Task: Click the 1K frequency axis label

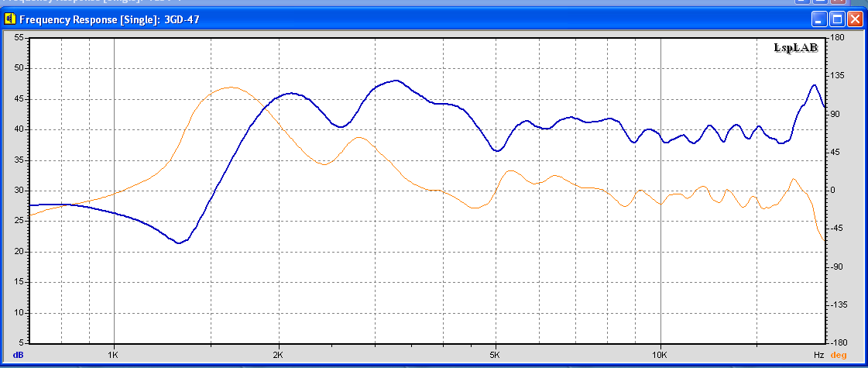Action: (x=114, y=354)
